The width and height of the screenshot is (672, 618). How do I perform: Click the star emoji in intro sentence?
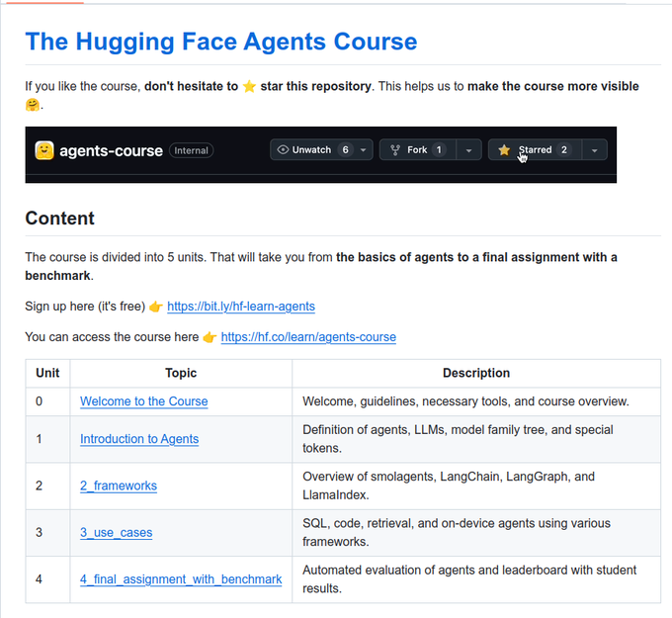click(249, 86)
